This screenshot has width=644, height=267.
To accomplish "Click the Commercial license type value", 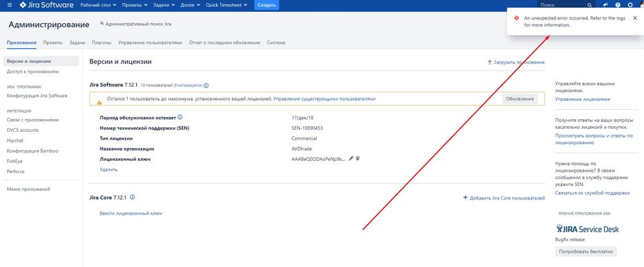I will coord(305,138).
